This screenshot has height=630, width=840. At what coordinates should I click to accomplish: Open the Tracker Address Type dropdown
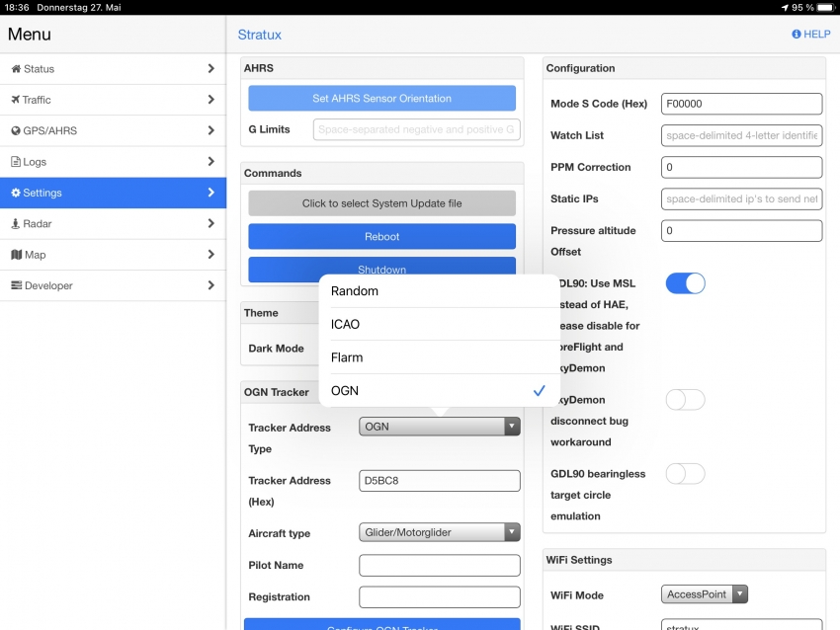tap(440, 427)
